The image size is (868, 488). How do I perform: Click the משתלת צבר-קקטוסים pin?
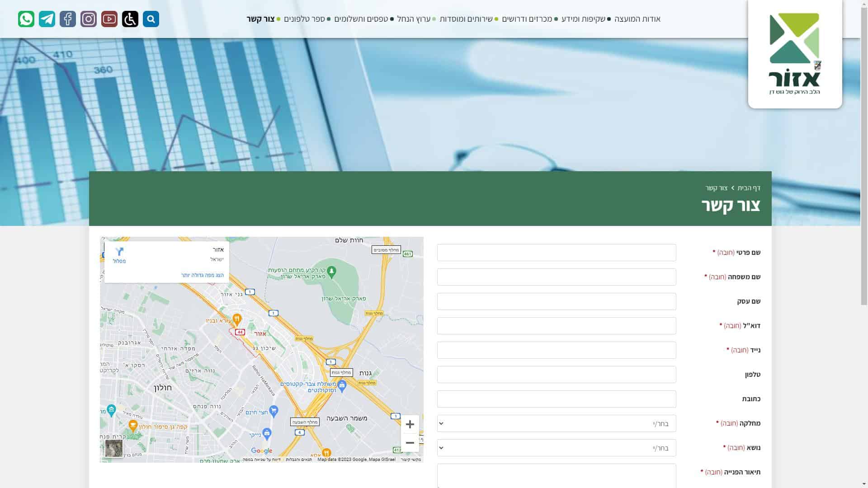pyautogui.click(x=342, y=386)
